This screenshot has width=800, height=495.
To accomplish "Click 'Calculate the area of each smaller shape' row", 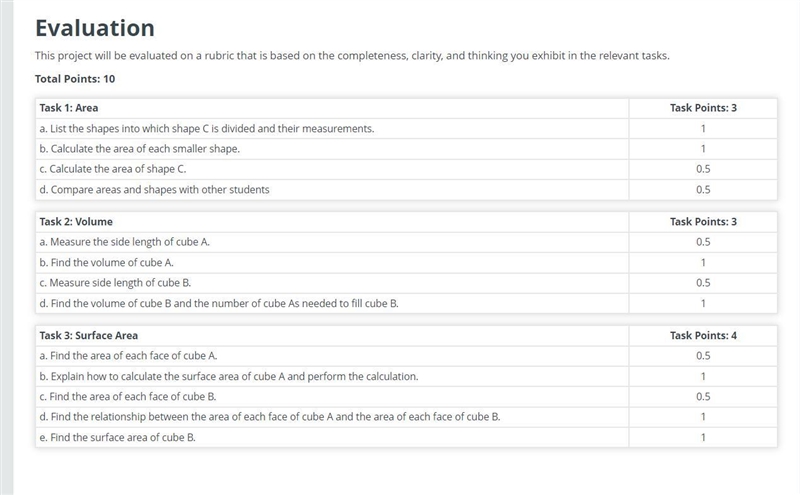I will (406, 149).
